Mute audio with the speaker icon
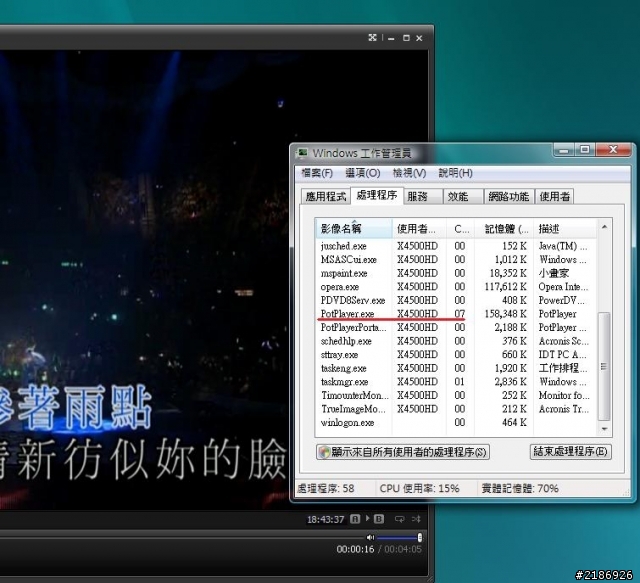640x583 pixels. [370, 537]
